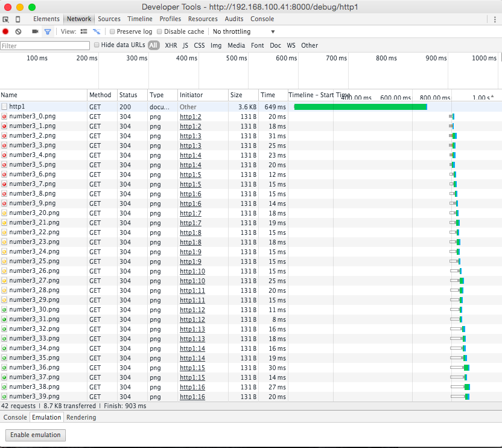
Task: Filter requests by JS
Action: (185, 45)
